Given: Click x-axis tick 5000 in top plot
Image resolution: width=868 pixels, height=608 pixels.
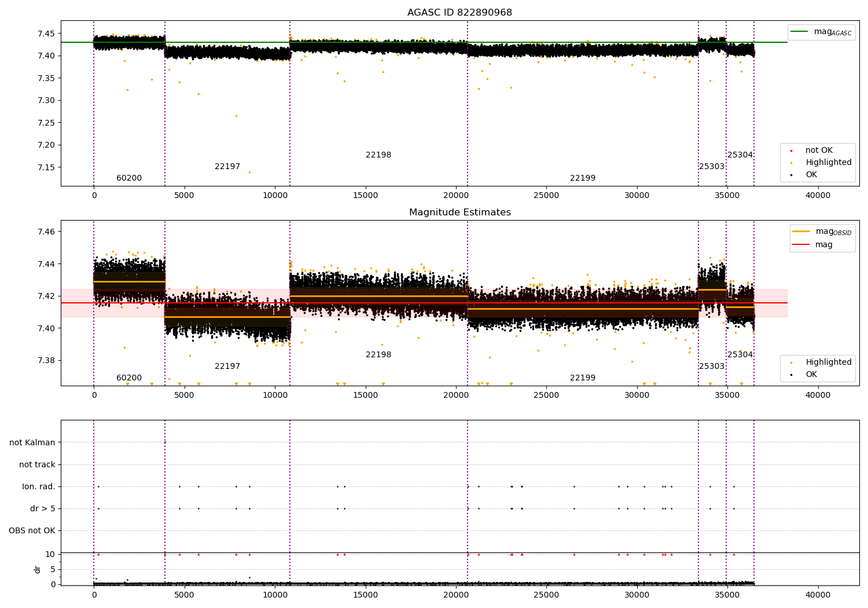Looking at the screenshot, I should (x=185, y=196).
